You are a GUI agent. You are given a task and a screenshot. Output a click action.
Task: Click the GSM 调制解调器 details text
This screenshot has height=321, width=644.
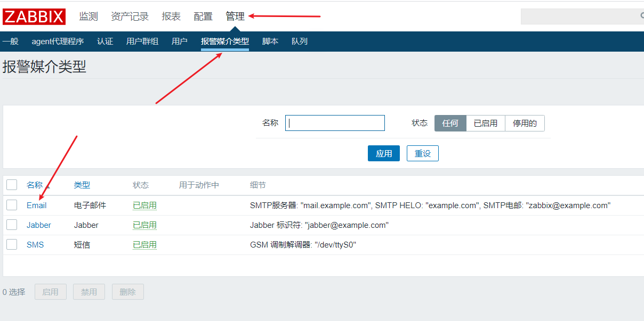303,244
